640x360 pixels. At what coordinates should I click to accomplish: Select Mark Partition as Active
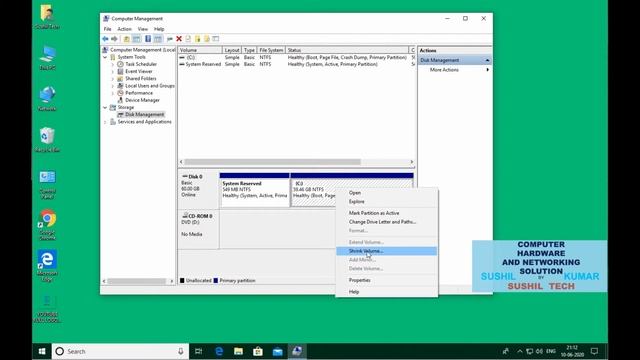pyautogui.click(x=386, y=213)
